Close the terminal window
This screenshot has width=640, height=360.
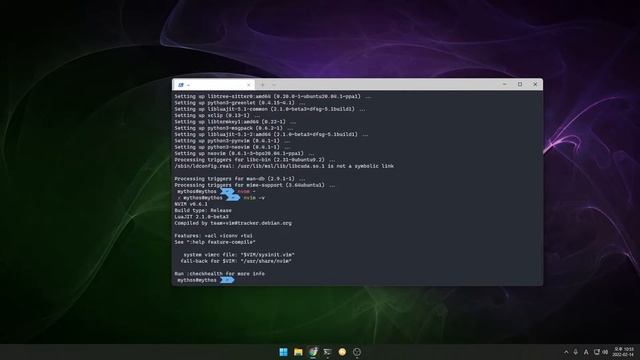(535, 84)
